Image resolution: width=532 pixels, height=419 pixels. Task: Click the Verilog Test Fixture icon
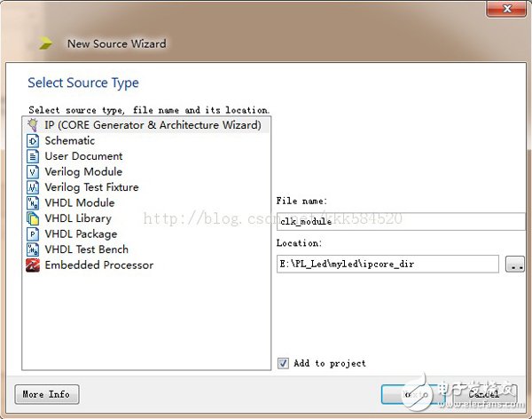(33, 187)
